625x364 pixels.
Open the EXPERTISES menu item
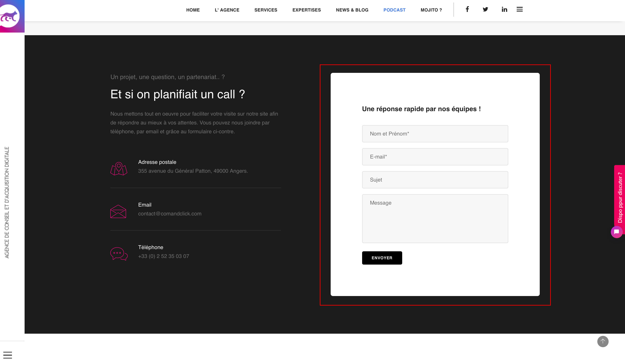tap(307, 10)
